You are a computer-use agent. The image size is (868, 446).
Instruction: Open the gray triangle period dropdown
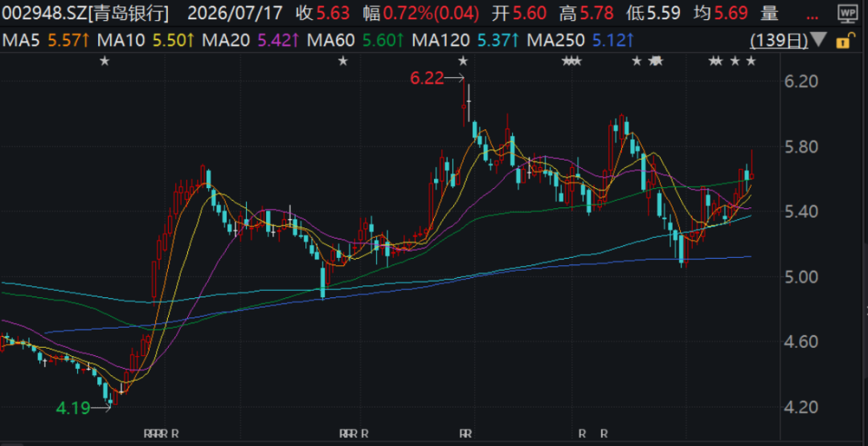coord(819,40)
